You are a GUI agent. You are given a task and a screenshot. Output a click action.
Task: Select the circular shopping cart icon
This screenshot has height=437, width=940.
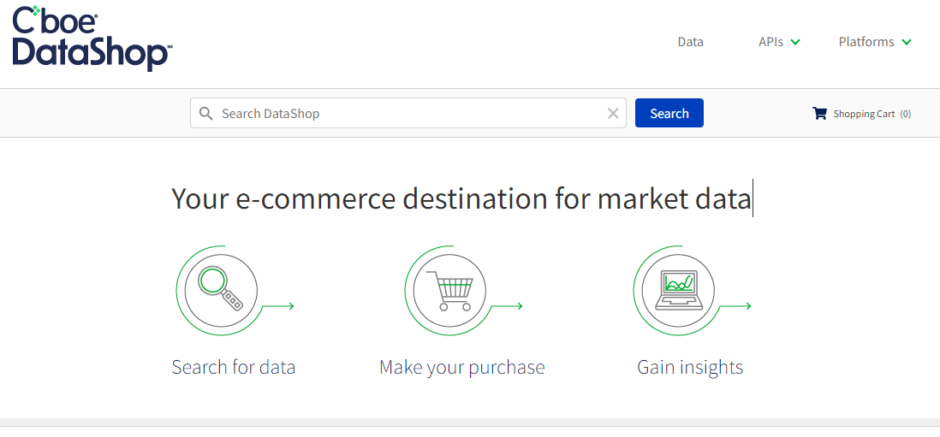pos(449,290)
